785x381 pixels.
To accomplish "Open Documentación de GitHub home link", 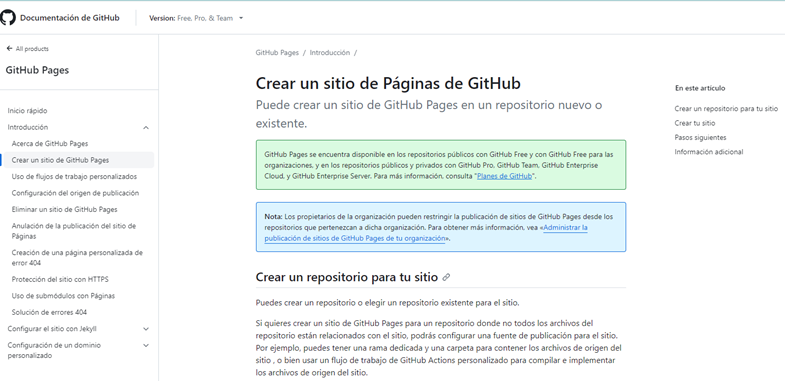I will [x=70, y=18].
